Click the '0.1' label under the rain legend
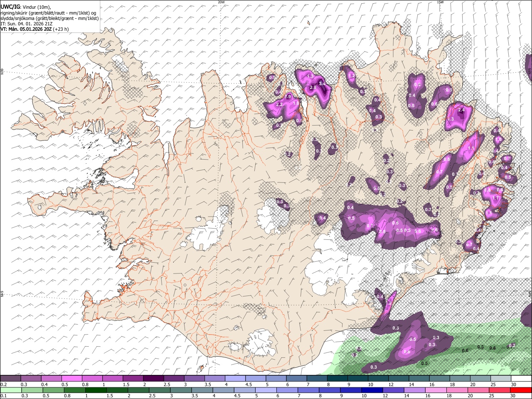This screenshot has width=532, height=399. tap(3, 396)
